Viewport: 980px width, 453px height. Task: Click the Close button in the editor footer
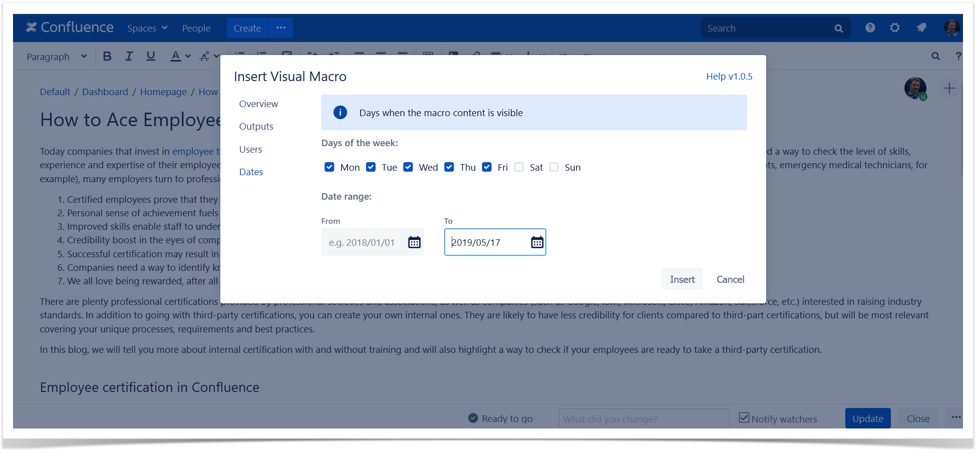pyautogui.click(x=918, y=418)
